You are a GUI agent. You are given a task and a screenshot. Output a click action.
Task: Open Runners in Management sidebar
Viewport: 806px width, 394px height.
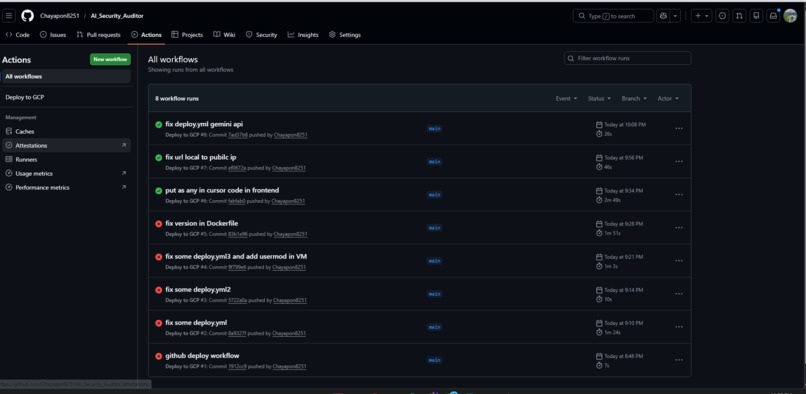click(66, 159)
